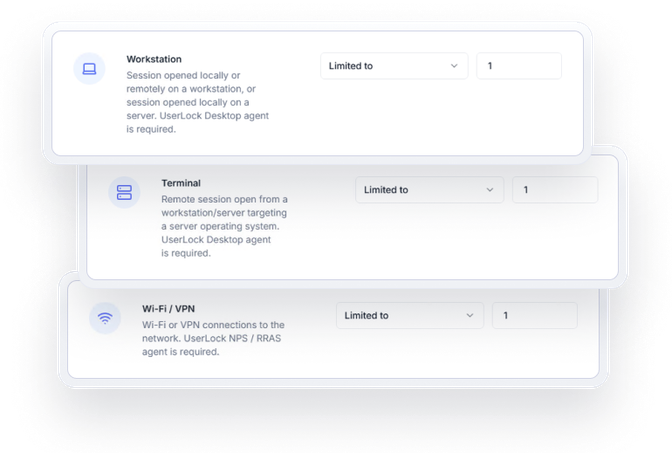Click the Workstation session limit number field
Viewport: 672px width, 453px height.
click(519, 66)
